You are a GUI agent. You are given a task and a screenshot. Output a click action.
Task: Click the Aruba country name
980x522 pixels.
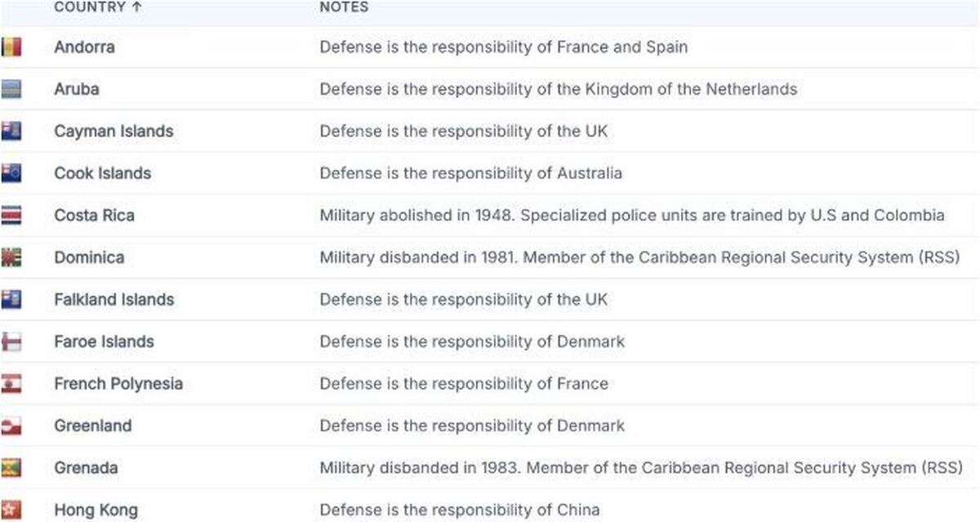coord(77,89)
